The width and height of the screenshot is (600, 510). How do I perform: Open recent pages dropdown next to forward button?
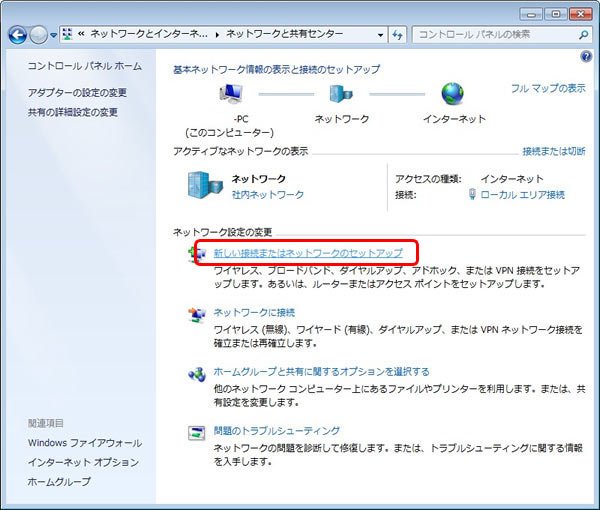point(53,35)
